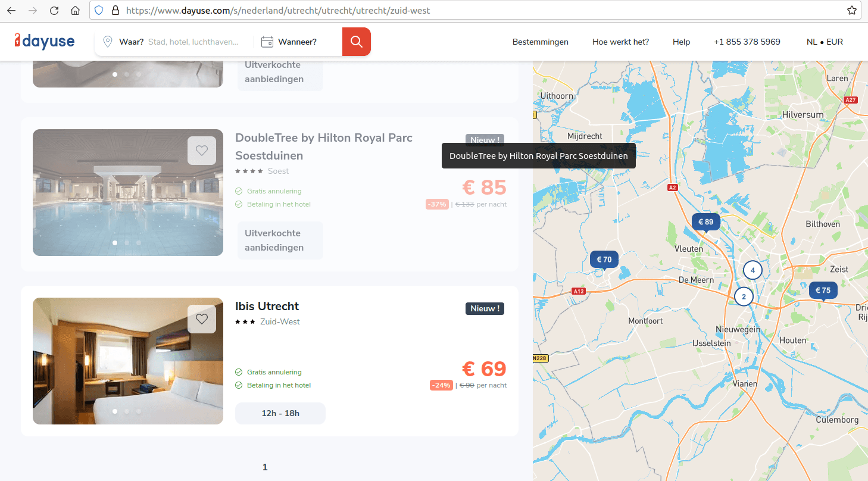Image resolution: width=868 pixels, height=481 pixels.
Task: Bookmark this page with star icon
Action: [x=852, y=11]
